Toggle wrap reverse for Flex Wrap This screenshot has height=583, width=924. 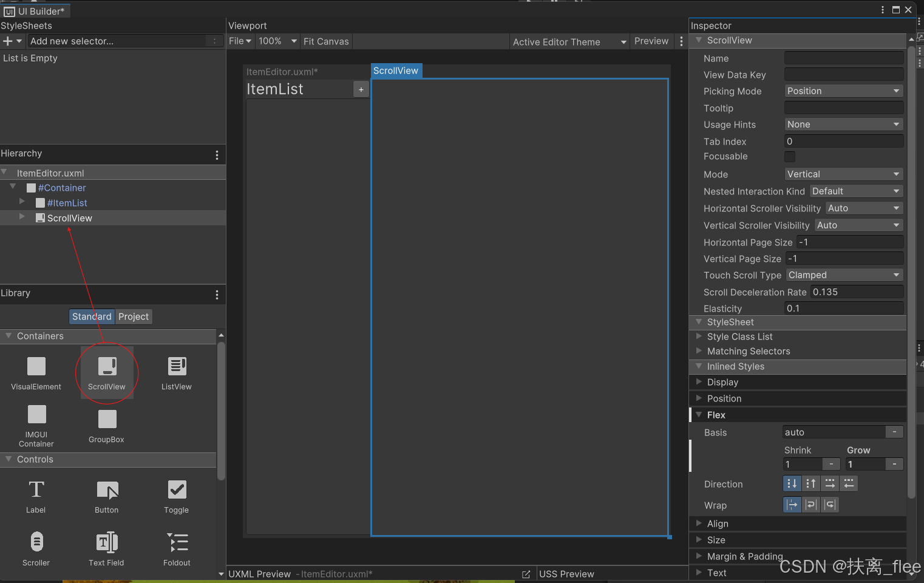tap(830, 505)
